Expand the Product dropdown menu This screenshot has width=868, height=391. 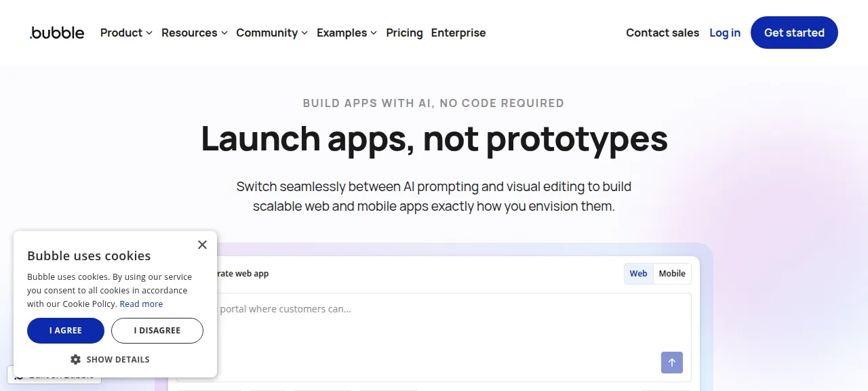click(126, 33)
